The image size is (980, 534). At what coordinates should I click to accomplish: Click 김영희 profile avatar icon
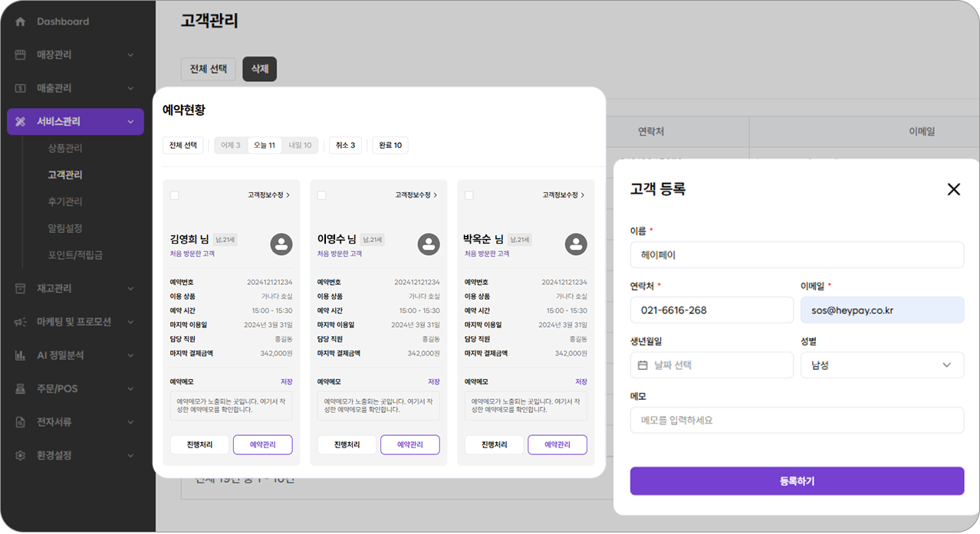(281, 244)
